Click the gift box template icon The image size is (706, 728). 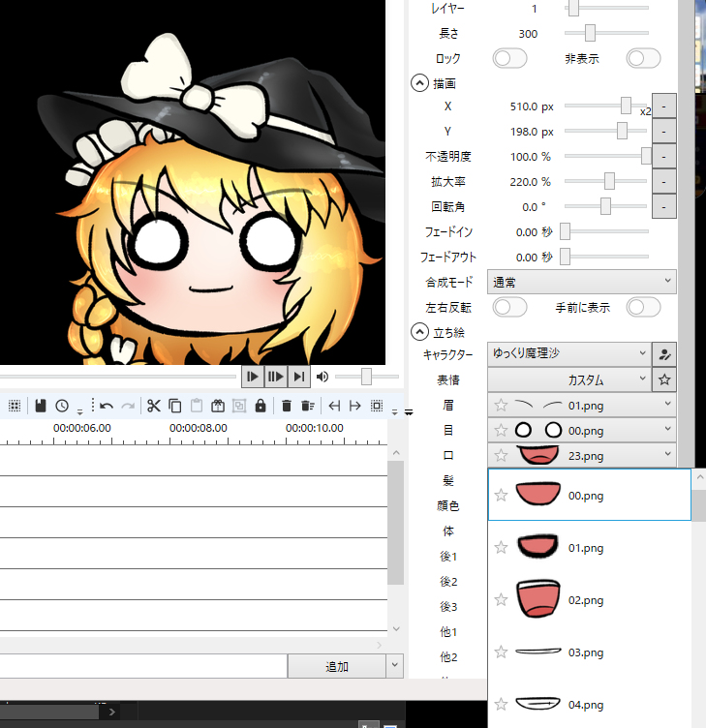point(218,406)
